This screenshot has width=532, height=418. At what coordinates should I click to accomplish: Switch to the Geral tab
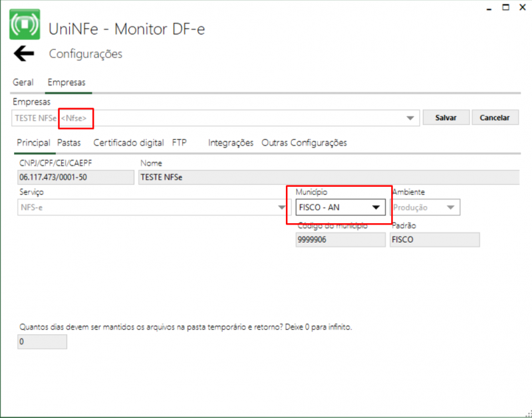[x=23, y=82]
